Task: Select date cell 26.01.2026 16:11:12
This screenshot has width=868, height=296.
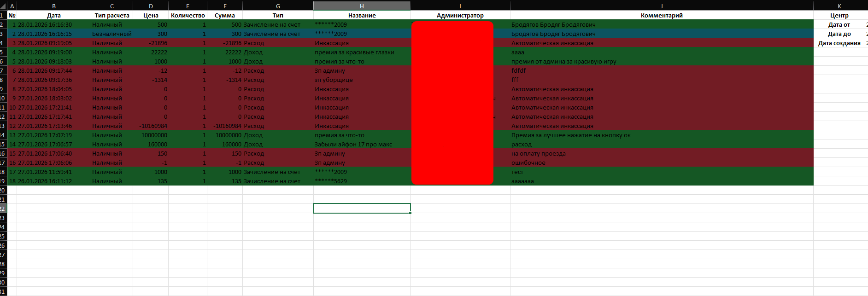Action: point(45,181)
